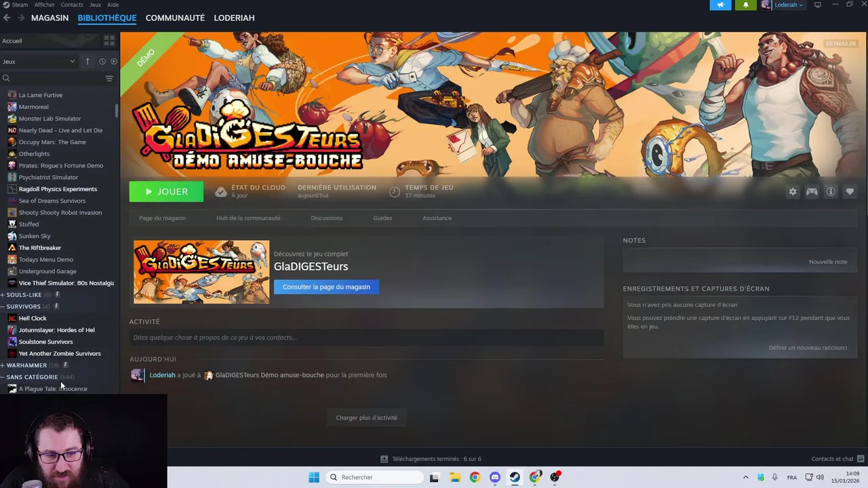Switch to Big Picture mode icon

pos(818,5)
